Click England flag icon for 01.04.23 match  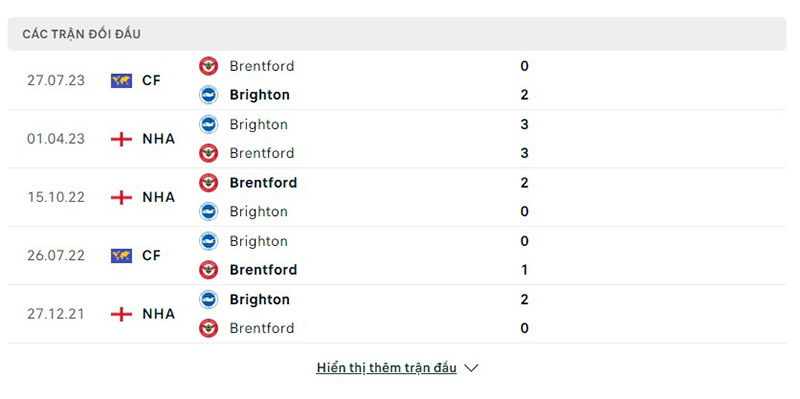(121, 139)
